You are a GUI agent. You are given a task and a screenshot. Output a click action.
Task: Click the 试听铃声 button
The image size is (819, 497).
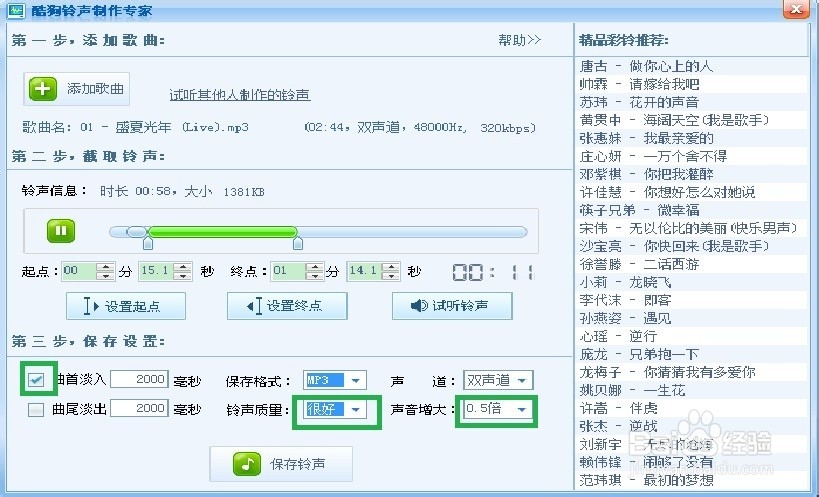[452, 306]
